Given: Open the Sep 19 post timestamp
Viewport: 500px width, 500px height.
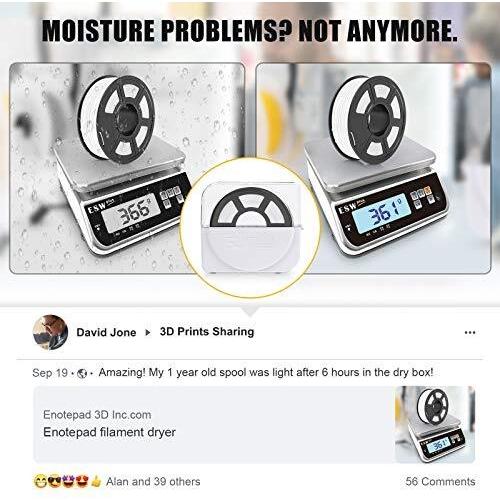Looking at the screenshot, I should (50, 373).
